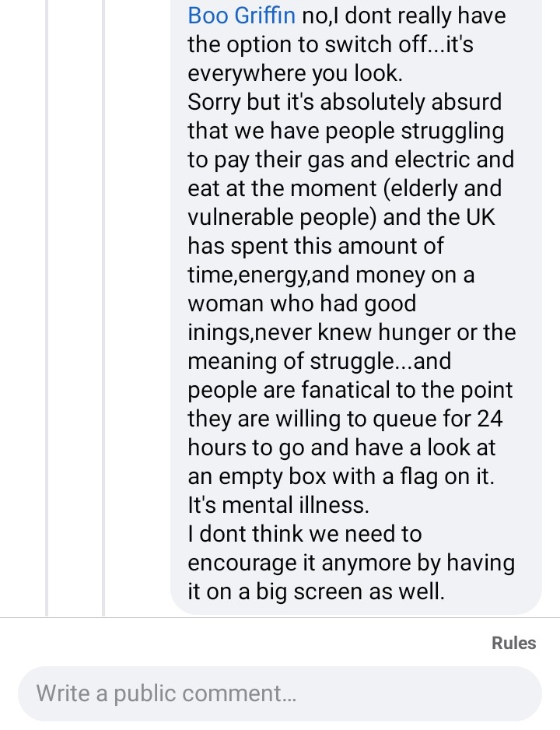This screenshot has width=560, height=730.
Task: Click the text "the option to switch off...it's"
Action: tap(331, 44)
